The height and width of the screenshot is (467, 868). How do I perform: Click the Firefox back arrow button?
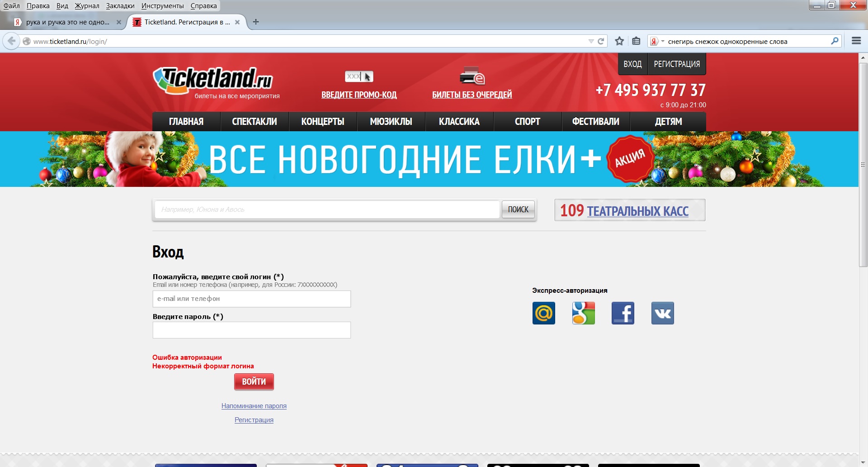(x=11, y=41)
